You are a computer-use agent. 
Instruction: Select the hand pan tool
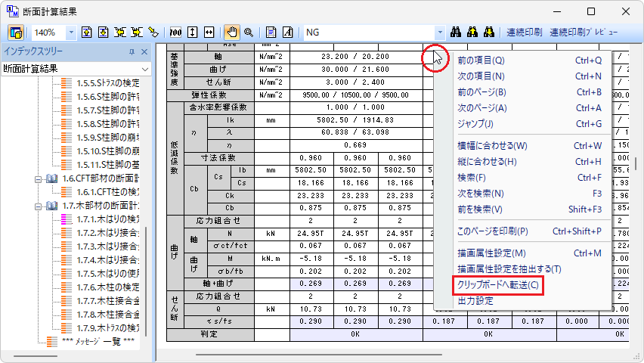(x=232, y=33)
